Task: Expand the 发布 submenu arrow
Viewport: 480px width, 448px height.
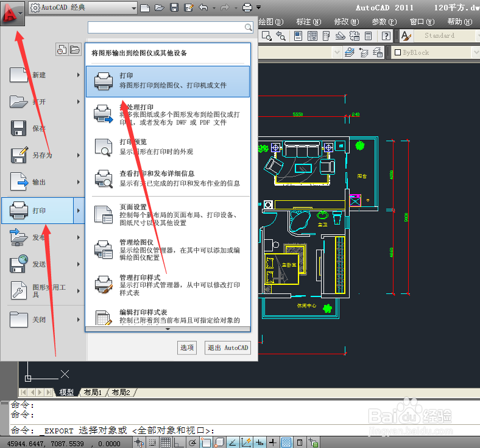Action: coord(79,237)
